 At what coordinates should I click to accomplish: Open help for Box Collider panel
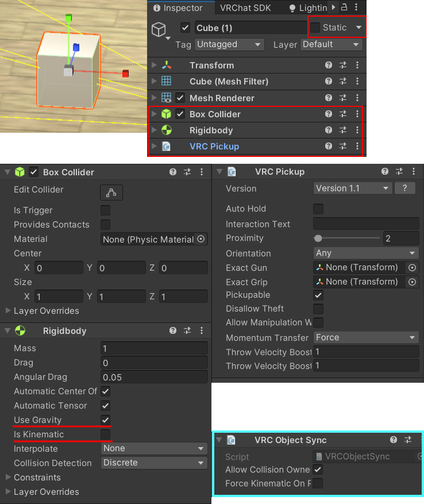pyautogui.click(x=173, y=172)
